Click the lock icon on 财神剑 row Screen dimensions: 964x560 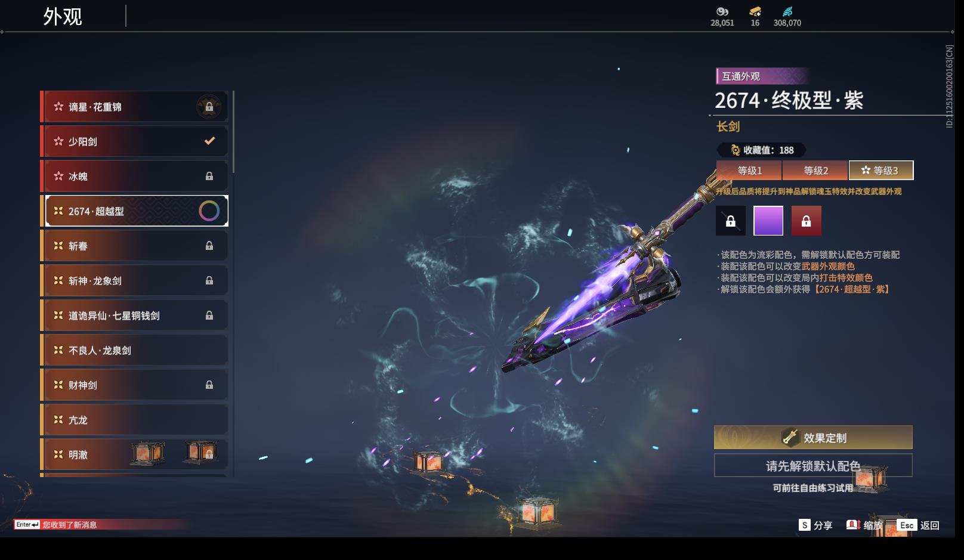click(209, 385)
